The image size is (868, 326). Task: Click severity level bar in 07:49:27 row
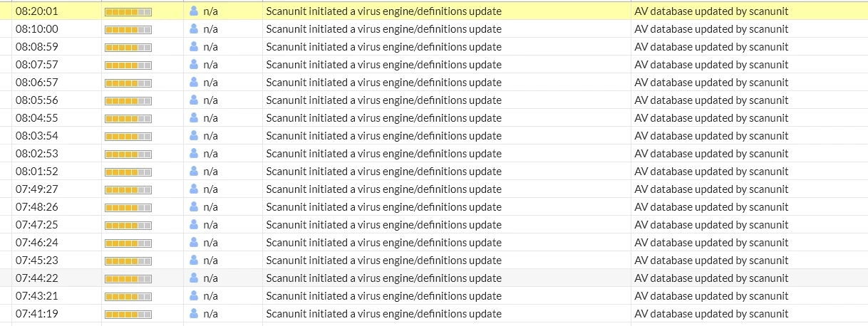point(128,190)
